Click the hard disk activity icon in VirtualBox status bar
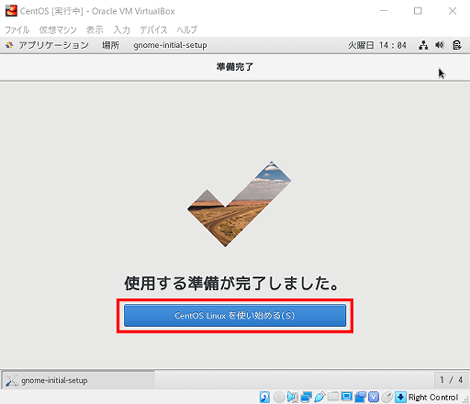Viewport: 470px width, 404px height. [265, 397]
